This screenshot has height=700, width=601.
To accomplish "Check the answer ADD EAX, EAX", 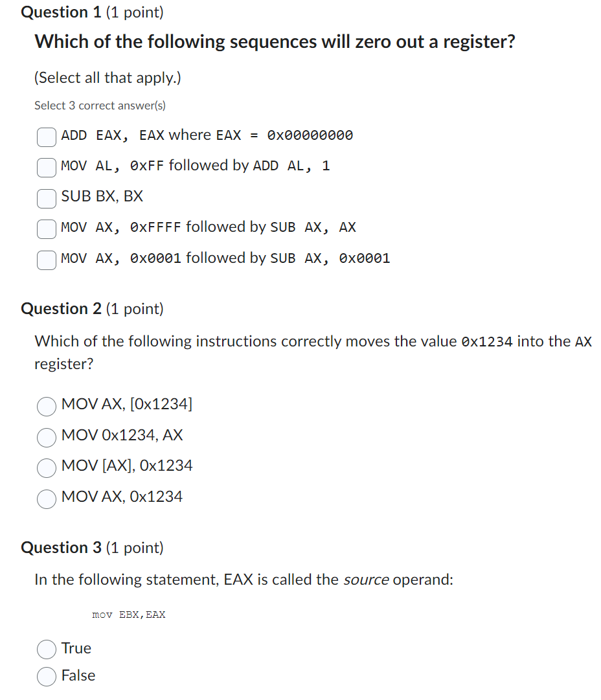I will [x=46, y=137].
